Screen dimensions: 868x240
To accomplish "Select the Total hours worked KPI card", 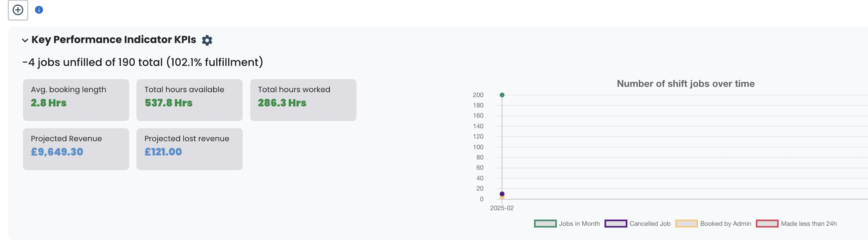I will click(x=302, y=100).
